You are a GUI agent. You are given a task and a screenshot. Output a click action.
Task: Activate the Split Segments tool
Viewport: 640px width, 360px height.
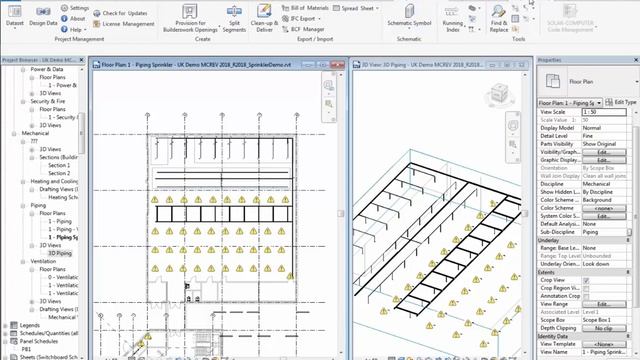(x=234, y=18)
